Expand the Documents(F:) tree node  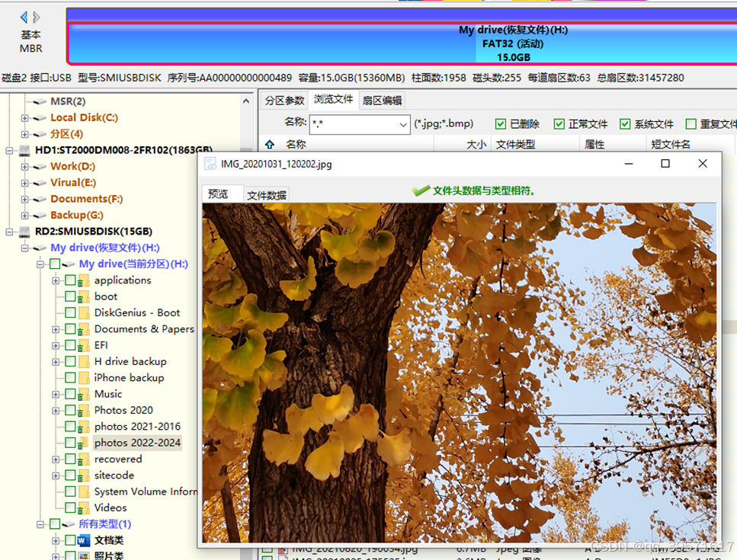pyautogui.click(x=24, y=199)
